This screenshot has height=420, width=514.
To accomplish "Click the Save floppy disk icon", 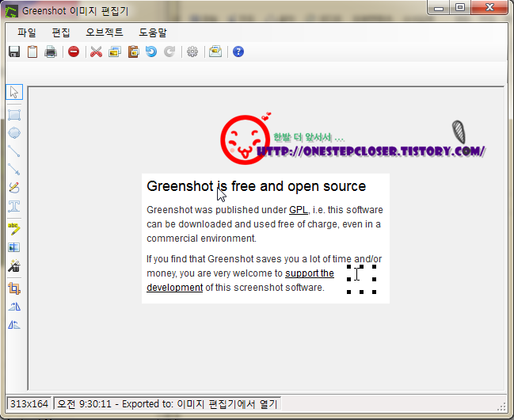I will point(14,52).
